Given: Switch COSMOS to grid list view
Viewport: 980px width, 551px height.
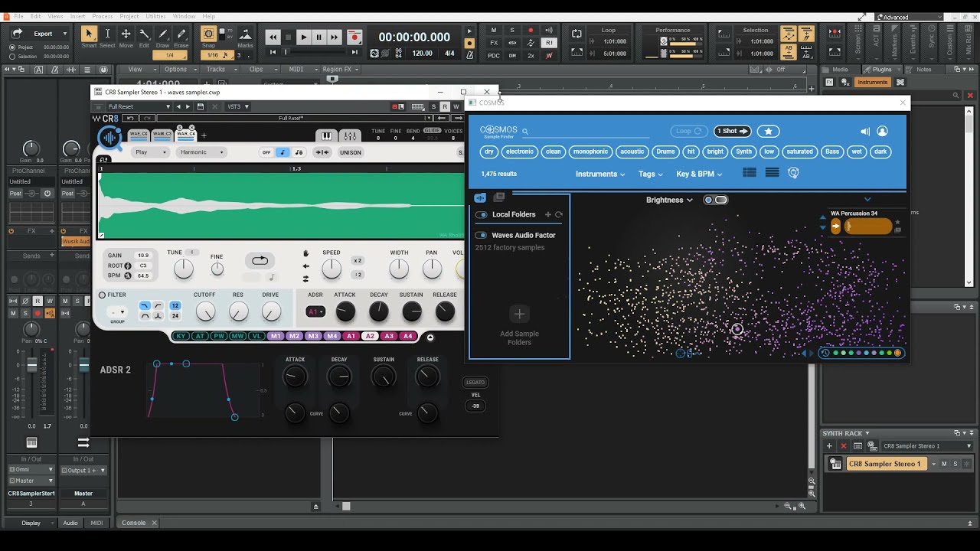Looking at the screenshot, I should 750,173.
